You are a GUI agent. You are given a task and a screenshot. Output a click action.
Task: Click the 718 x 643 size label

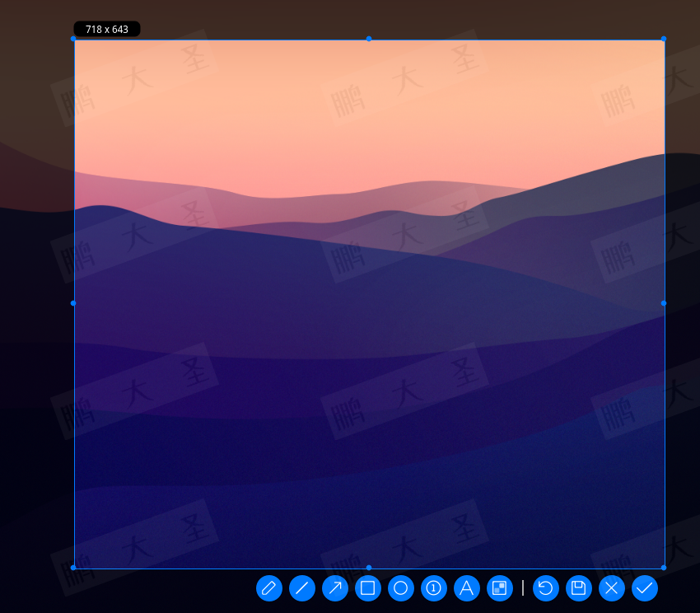(107, 29)
